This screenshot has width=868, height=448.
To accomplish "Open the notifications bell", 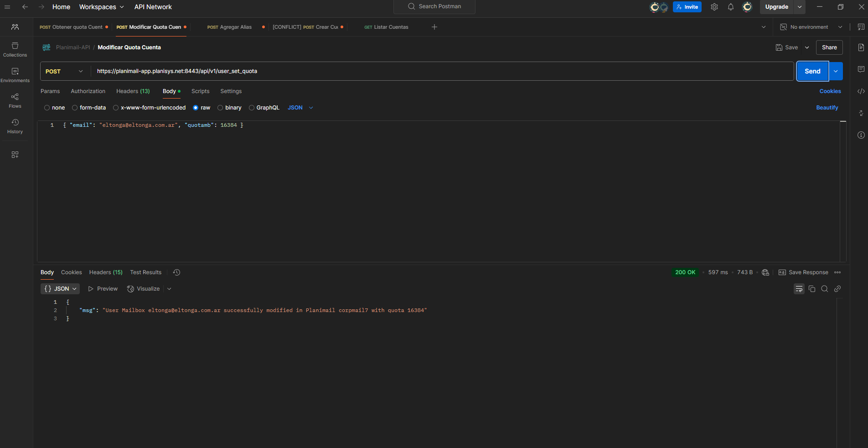I will pos(731,7).
